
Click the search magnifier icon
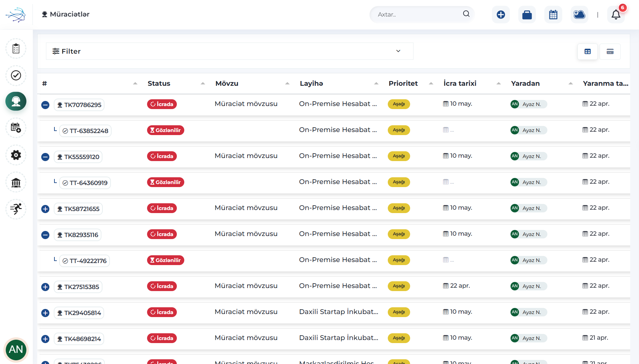pos(466,14)
